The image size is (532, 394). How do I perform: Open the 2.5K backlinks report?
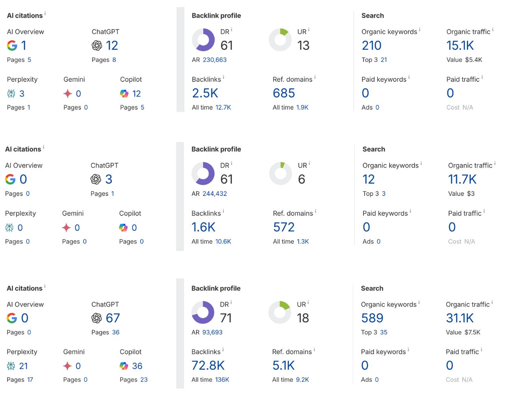pyautogui.click(x=205, y=93)
